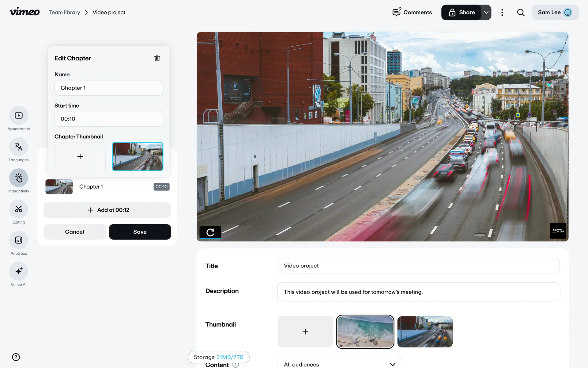The width and height of the screenshot is (588, 368).
Task: Replay the video with replay button
Action: [210, 232]
